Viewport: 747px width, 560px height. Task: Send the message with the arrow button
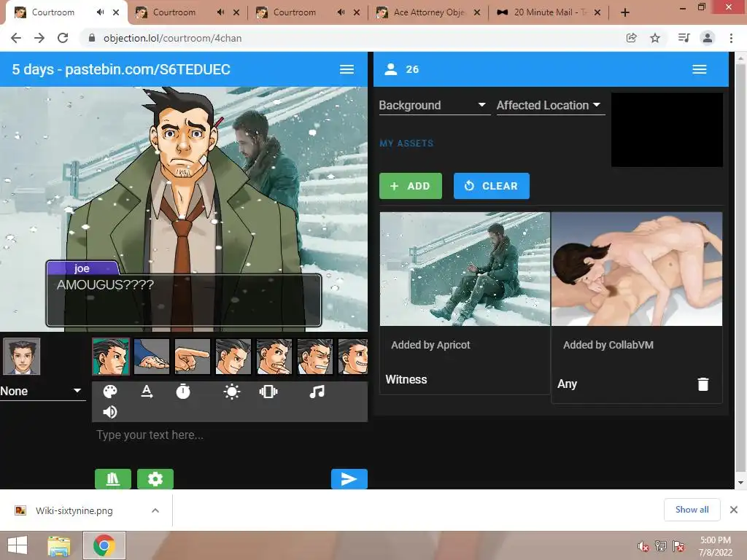tap(349, 478)
